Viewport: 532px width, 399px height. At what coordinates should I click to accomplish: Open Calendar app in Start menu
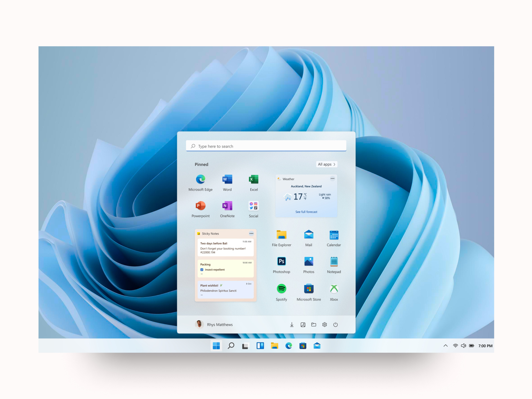point(334,238)
